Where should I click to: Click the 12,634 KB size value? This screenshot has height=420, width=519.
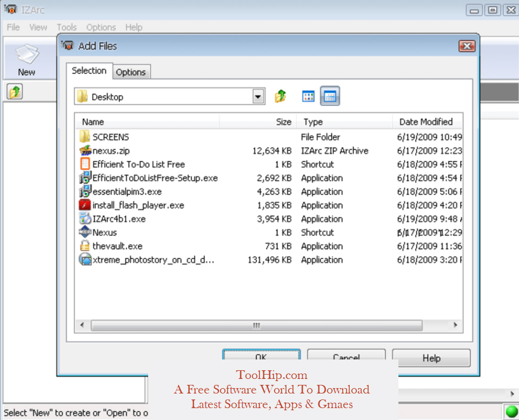pos(272,151)
